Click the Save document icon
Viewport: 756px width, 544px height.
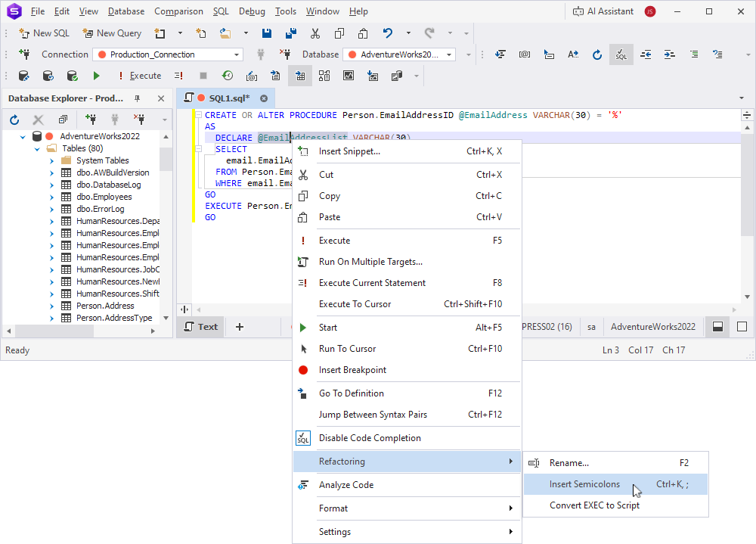click(x=266, y=33)
